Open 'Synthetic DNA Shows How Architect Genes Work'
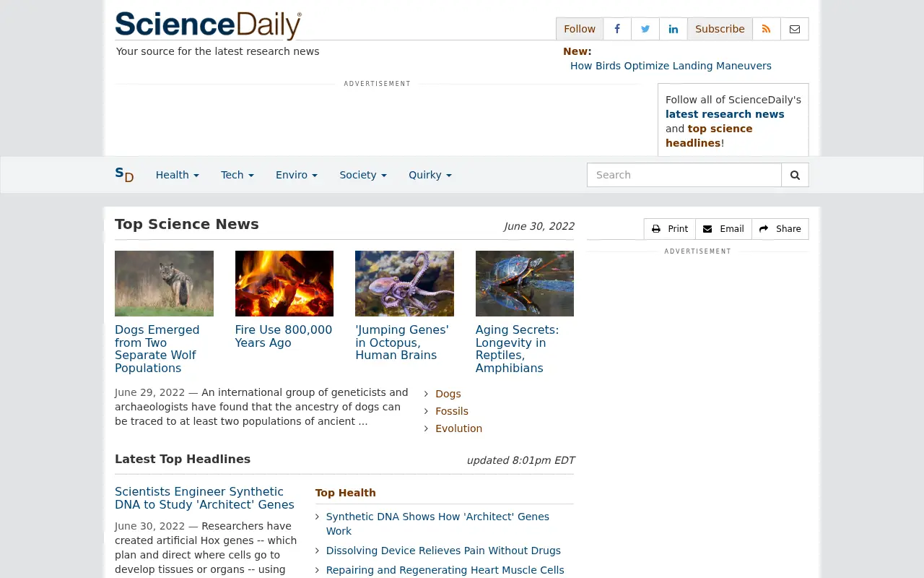This screenshot has height=578, width=924. [x=437, y=524]
